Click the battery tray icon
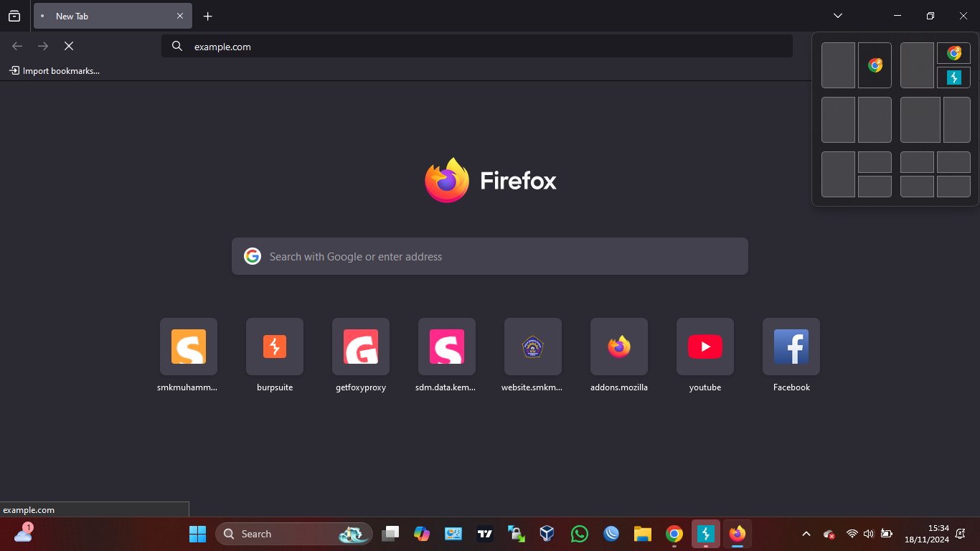Screen dimensions: 980x551 tap(887, 534)
